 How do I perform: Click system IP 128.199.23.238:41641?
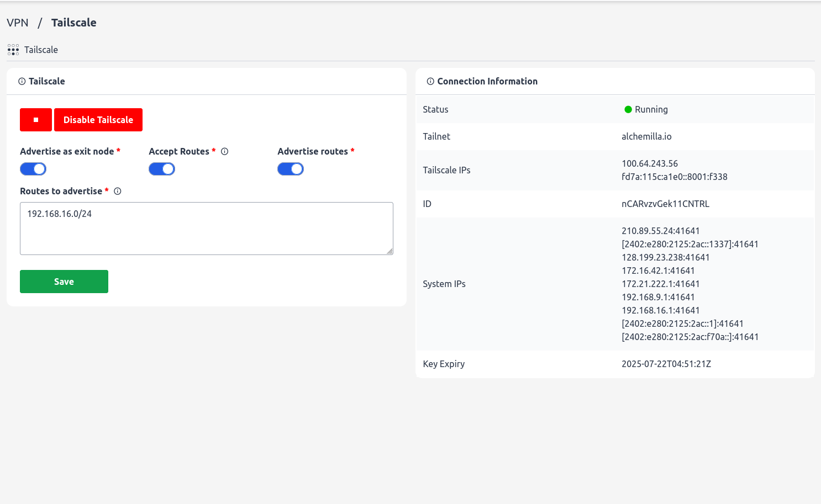pos(666,257)
